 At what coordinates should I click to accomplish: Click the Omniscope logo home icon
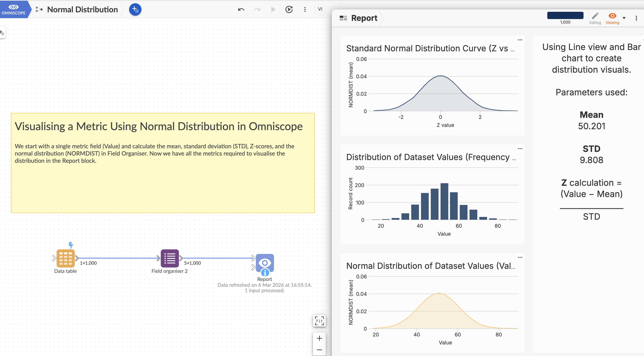pos(14,9)
